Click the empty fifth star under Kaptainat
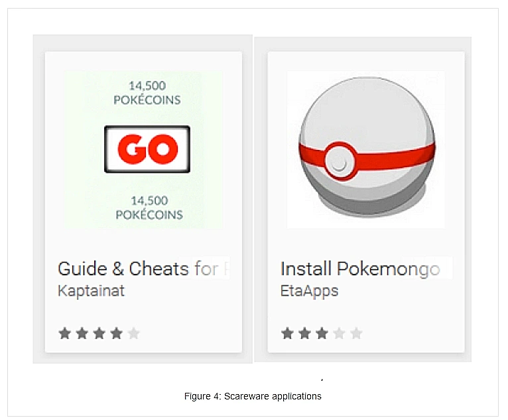 133,333
